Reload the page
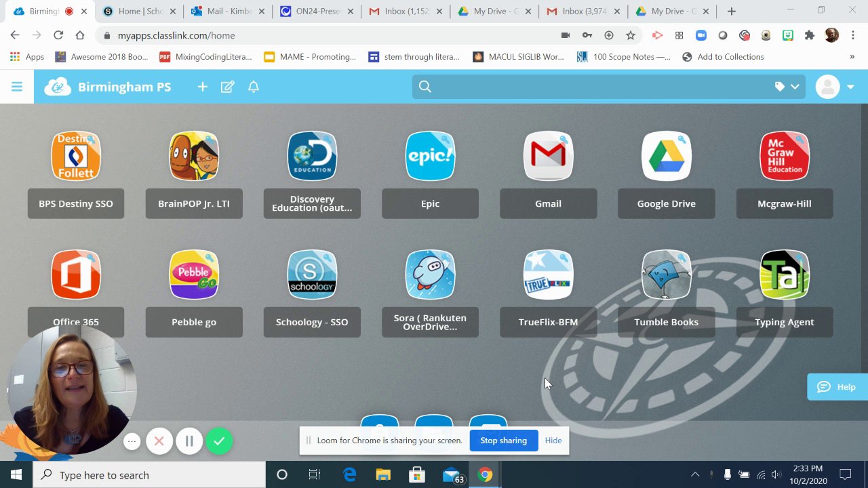Image resolution: width=868 pixels, height=488 pixels. [58, 35]
